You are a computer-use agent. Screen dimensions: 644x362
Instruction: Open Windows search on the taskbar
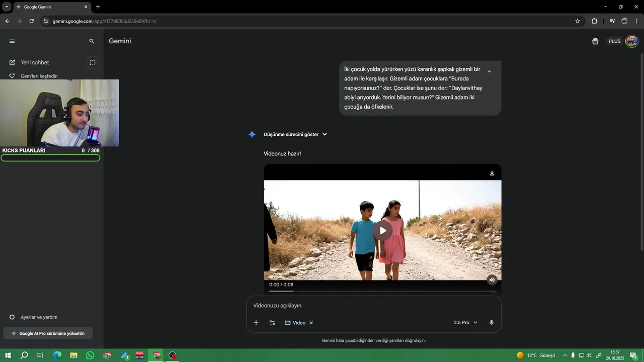click(24, 355)
